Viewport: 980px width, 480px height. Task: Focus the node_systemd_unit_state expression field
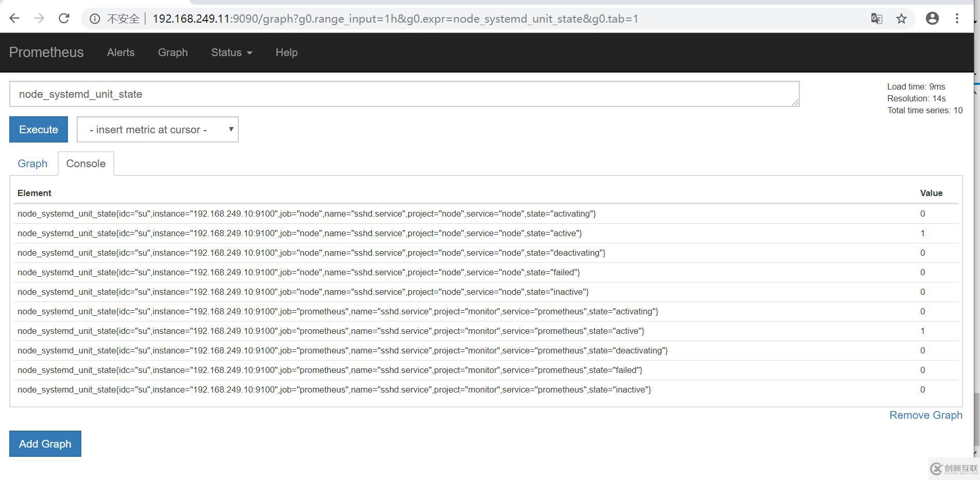[x=404, y=94]
